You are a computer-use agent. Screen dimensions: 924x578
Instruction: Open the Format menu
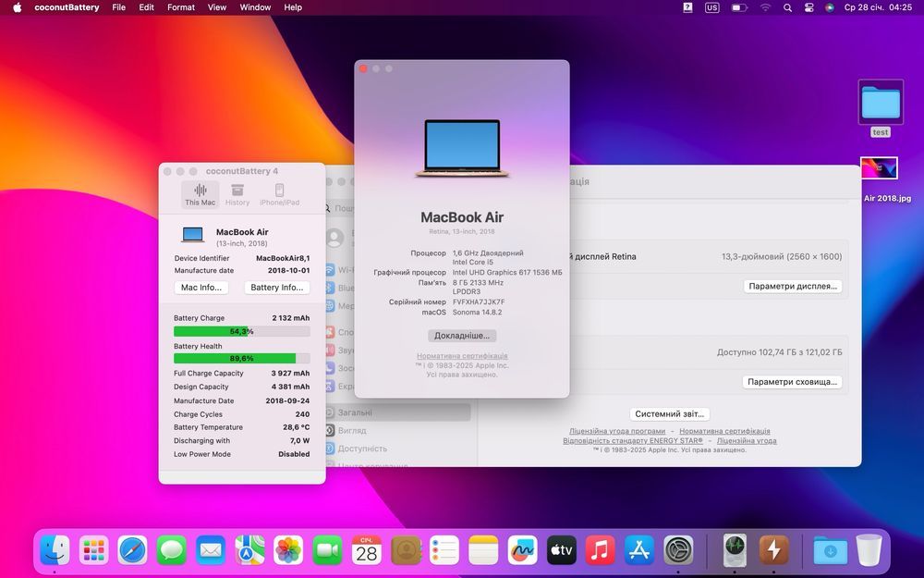point(181,7)
